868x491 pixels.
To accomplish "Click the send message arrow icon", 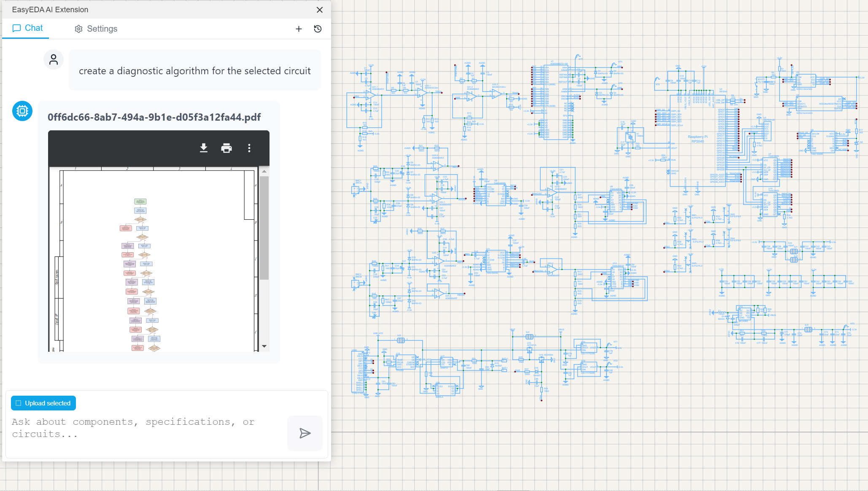I will coord(305,433).
